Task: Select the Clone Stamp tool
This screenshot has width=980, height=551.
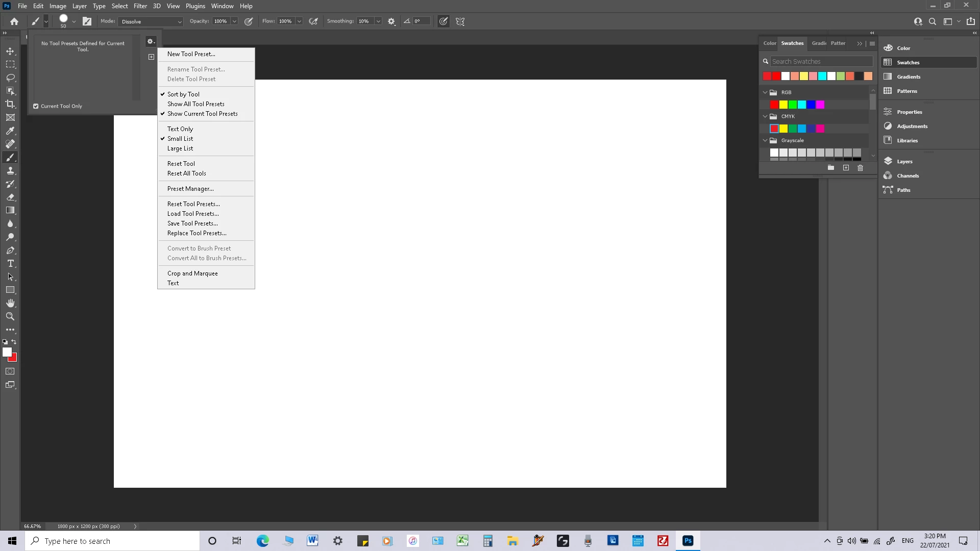Action: pyautogui.click(x=10, y=170)
